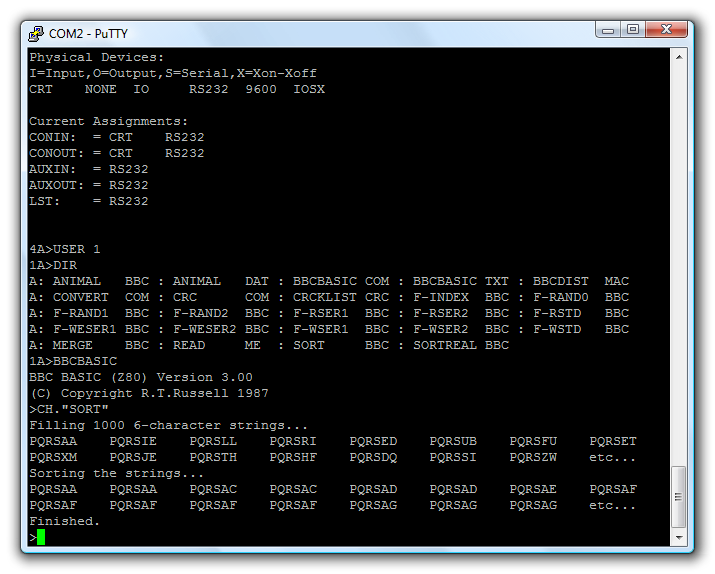This screenshot has width=715, height=574.
Task: Click "Sorting the strings..." line
Action: (x=116, y=473)
